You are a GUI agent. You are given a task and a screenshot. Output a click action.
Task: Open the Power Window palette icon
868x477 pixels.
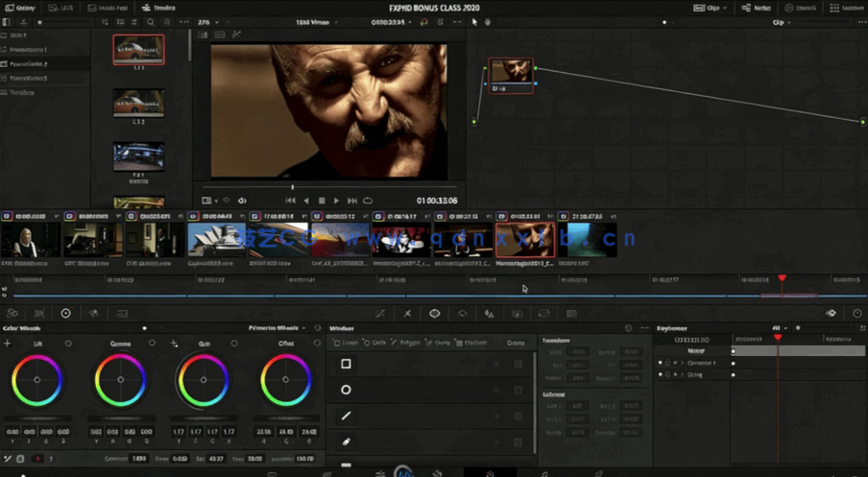tap(435, 313)
